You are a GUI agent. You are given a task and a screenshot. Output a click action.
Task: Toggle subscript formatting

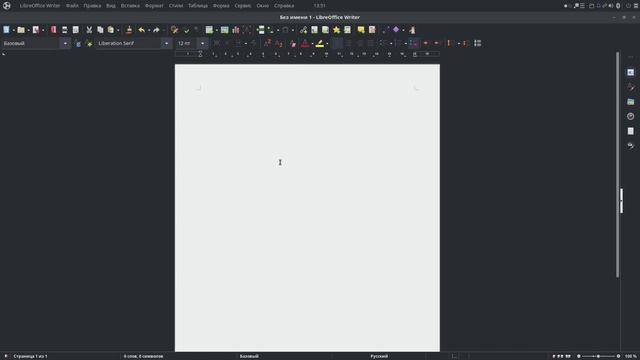(279, 43)
